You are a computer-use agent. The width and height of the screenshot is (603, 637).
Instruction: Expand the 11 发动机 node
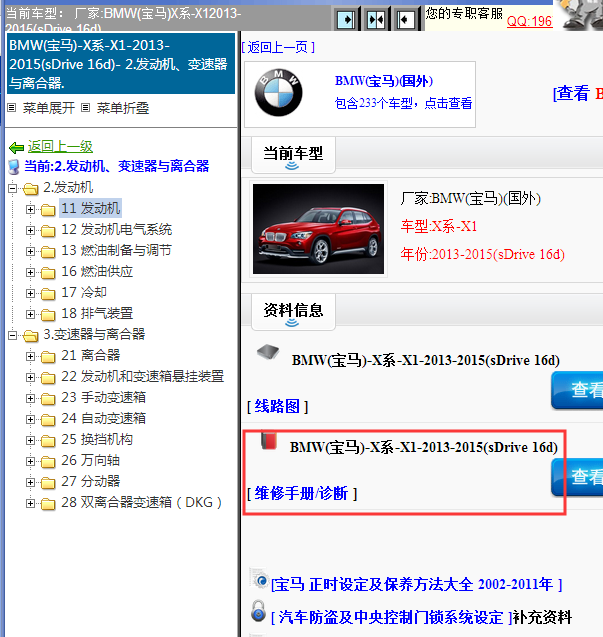[30, 209]
